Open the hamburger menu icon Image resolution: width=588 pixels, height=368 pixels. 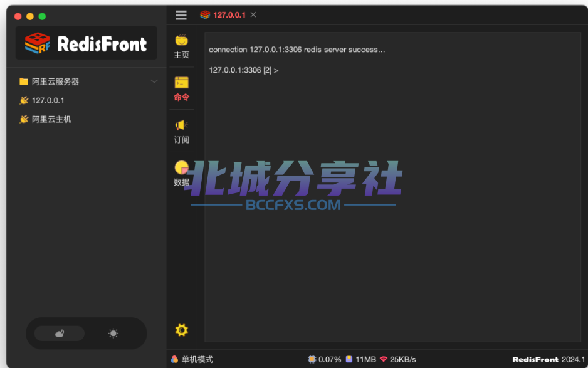coord(181,15)
